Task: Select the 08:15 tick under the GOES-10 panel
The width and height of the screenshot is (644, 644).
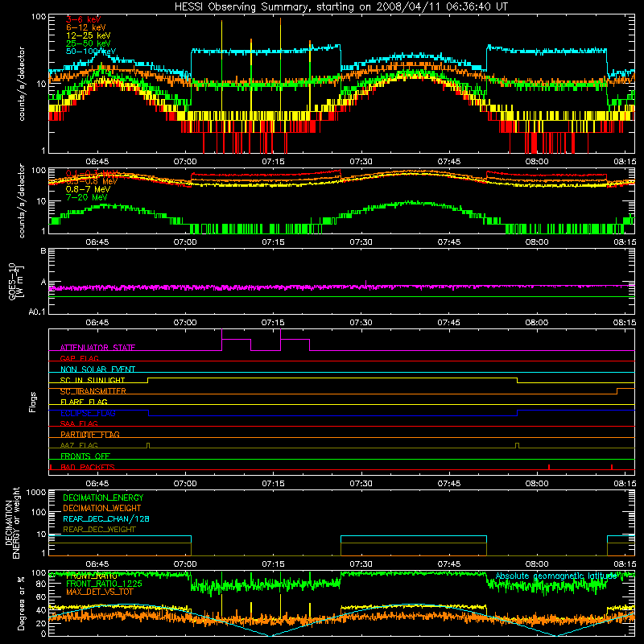Action: pyautogui.click(x=625, y=322)
